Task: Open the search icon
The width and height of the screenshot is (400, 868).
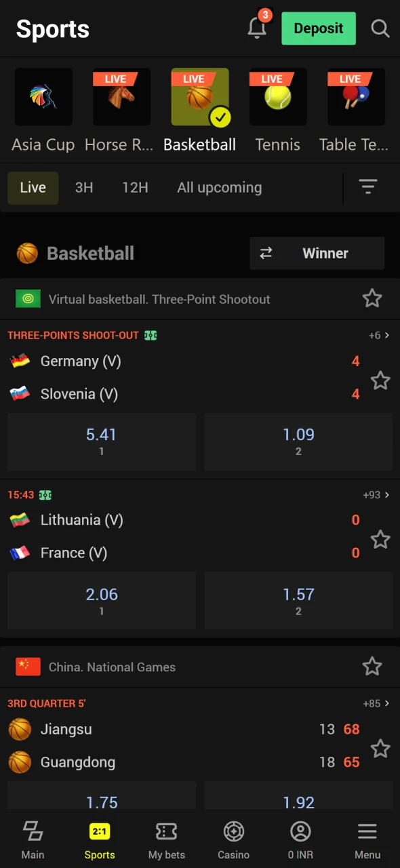Action: click(380, 28)
